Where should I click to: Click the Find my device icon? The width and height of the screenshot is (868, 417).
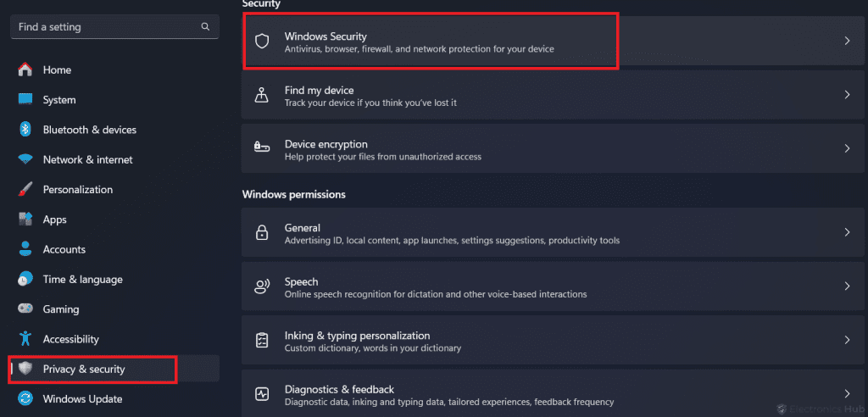pos(262,95)
